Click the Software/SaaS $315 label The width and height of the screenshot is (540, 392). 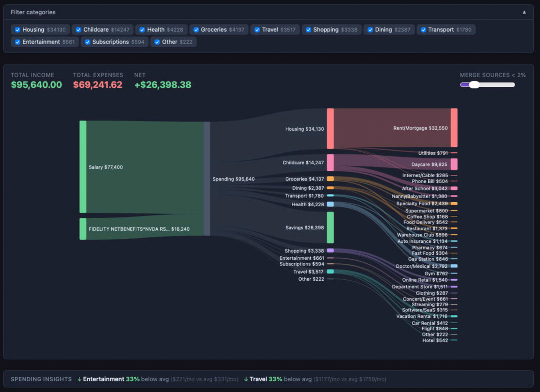pos(425,310)
